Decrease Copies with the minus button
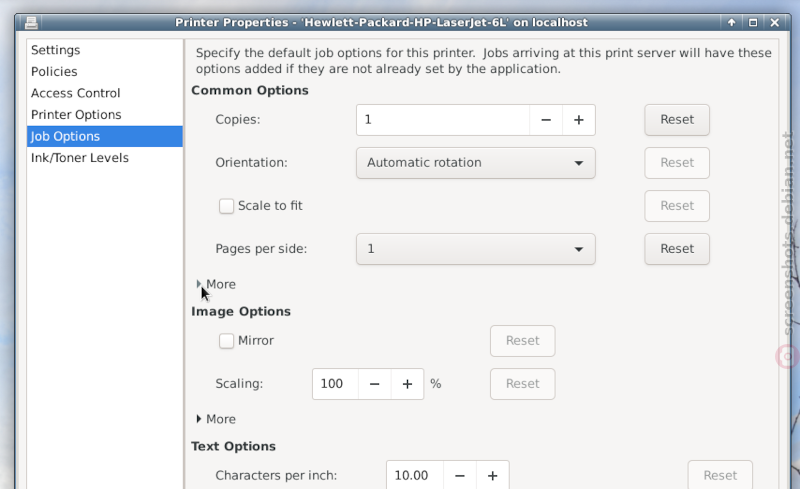The image size is (800, 489). 546,120
